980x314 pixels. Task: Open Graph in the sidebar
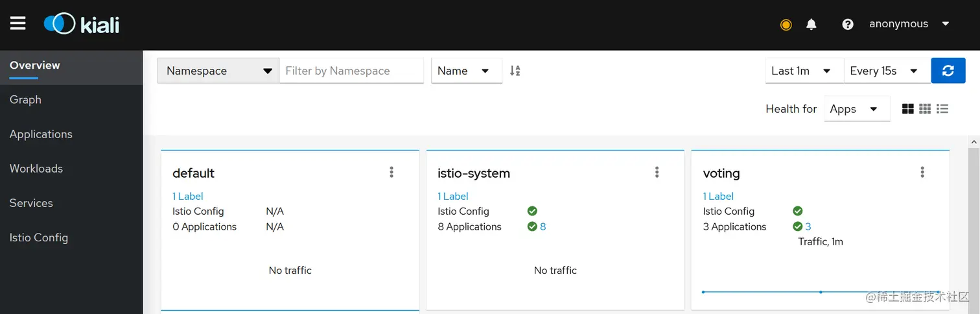coord(25,100)
